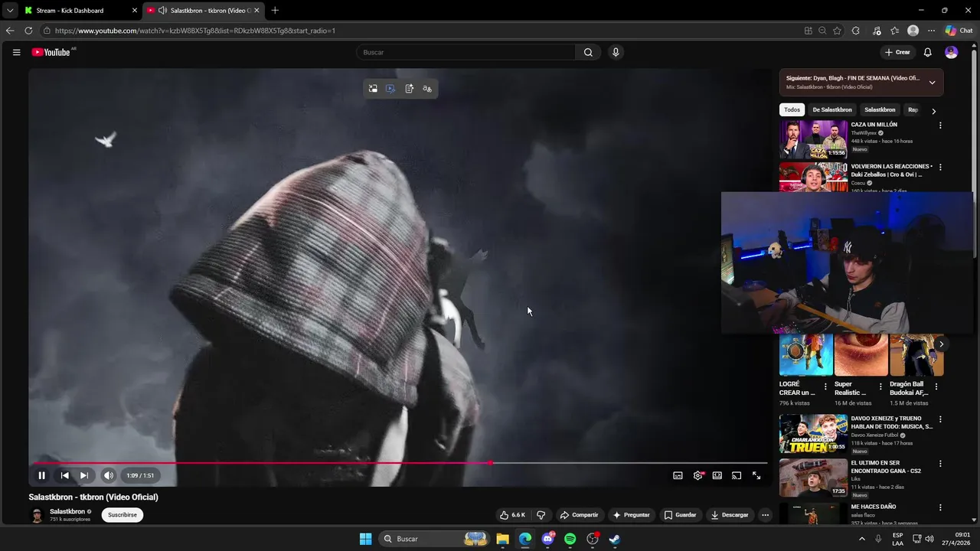The height and width of the screenshot is (551, 980).
Task: Reload the page
Action: click(x=28, y=31)
